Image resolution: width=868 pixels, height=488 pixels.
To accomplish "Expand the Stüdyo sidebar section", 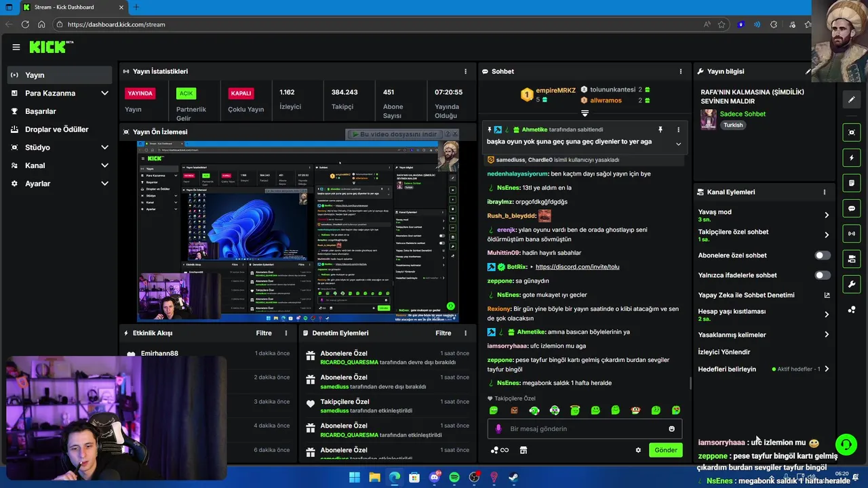I will (x=104, y=147).
